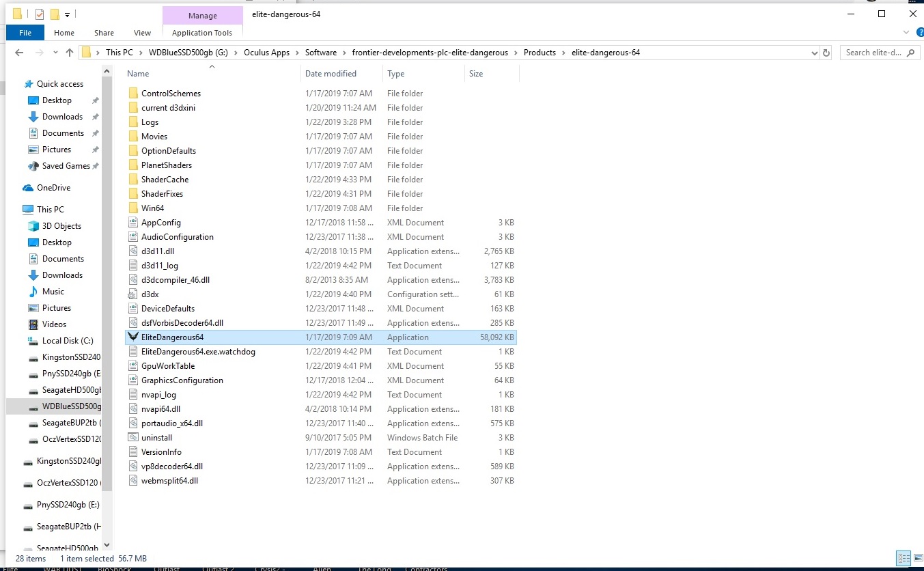This screenshot has width=924, height=571.
Task: Select the OczVertexSSD120 drive at the pane bottom
Action: click(x=61, y=482)
